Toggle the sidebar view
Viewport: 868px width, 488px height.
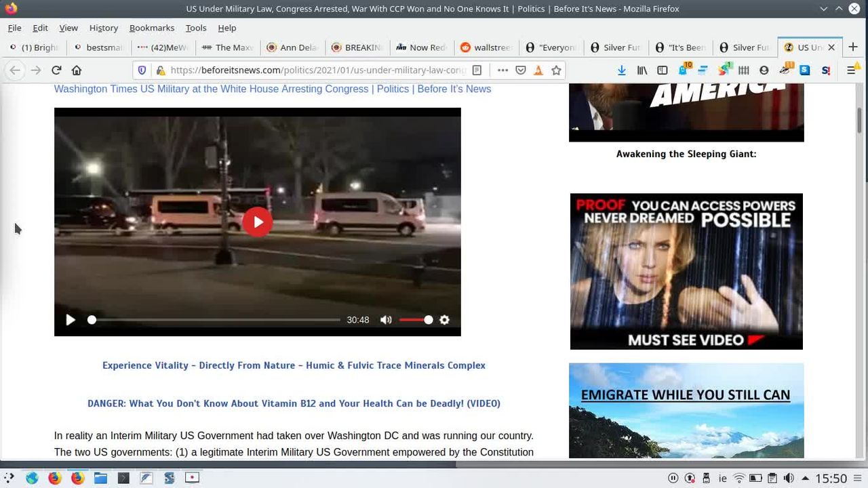[x=663, y=70]
